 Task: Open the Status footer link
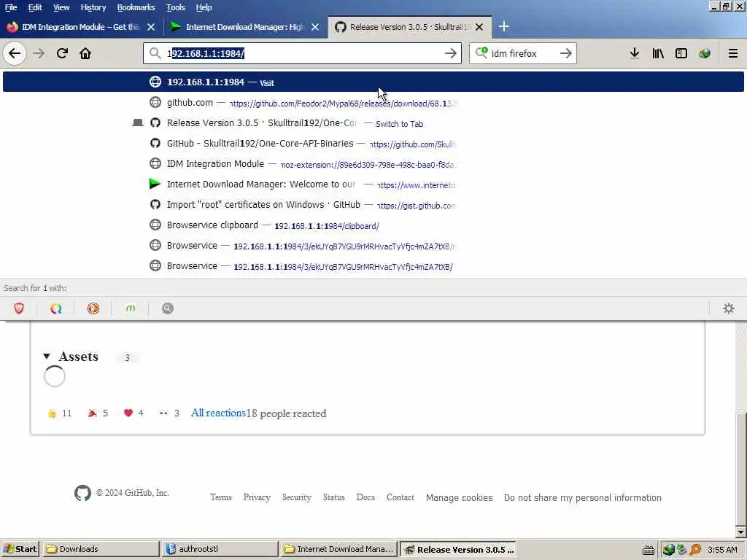[333, 497]
